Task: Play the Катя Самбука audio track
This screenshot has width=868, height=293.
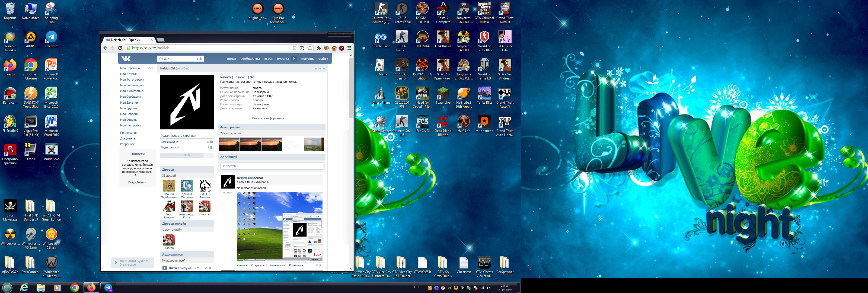Action: (x=165, y=268)
